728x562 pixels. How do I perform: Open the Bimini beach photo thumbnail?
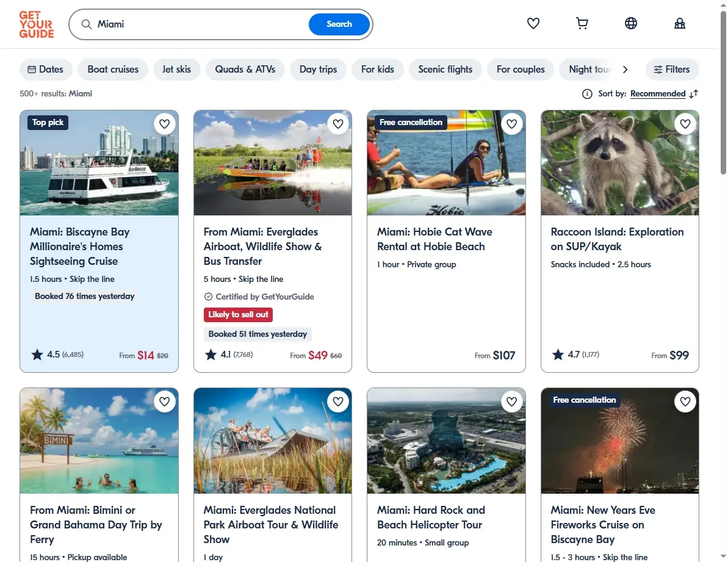99,441
